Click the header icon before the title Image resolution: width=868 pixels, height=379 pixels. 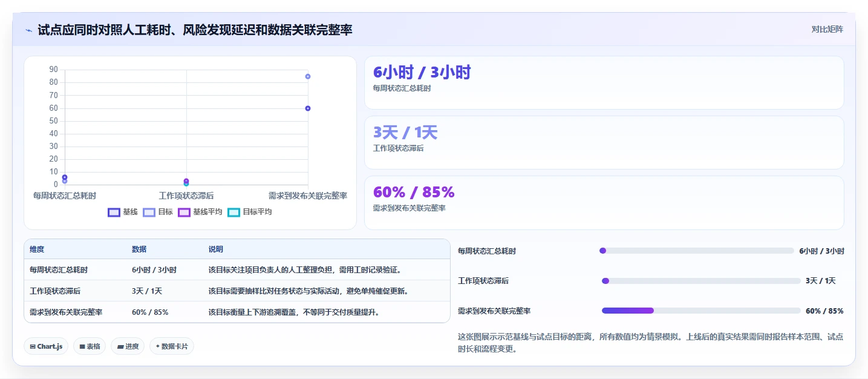pos(28,30)
